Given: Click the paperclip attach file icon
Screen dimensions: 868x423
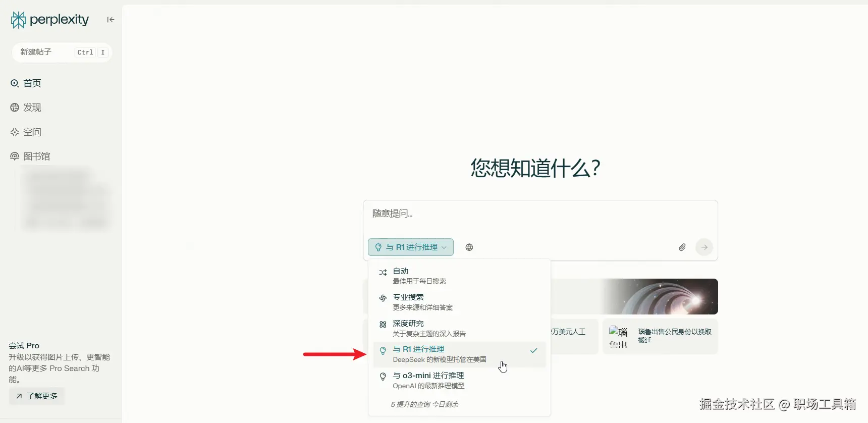Looking at the screenshot, I should [x=682, y=247].
